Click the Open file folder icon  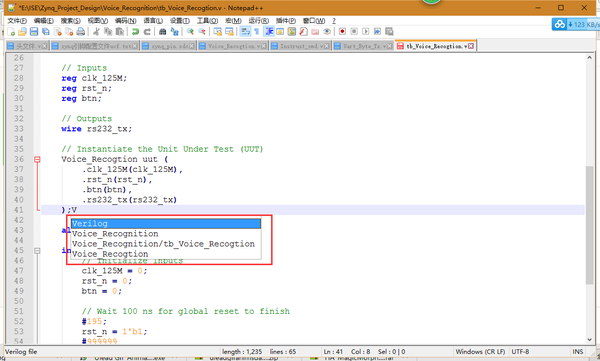click(23, 32)
